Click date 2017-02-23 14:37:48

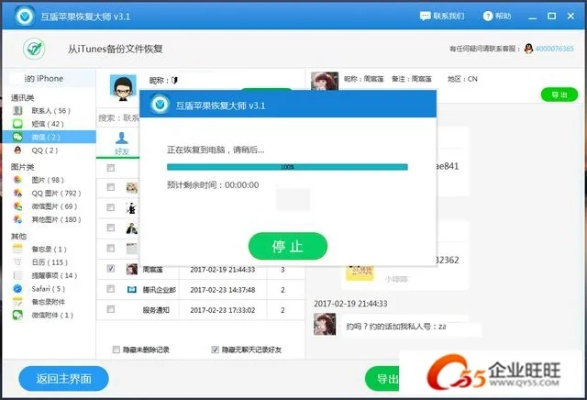pyautogui.click(x=223, y=290)
